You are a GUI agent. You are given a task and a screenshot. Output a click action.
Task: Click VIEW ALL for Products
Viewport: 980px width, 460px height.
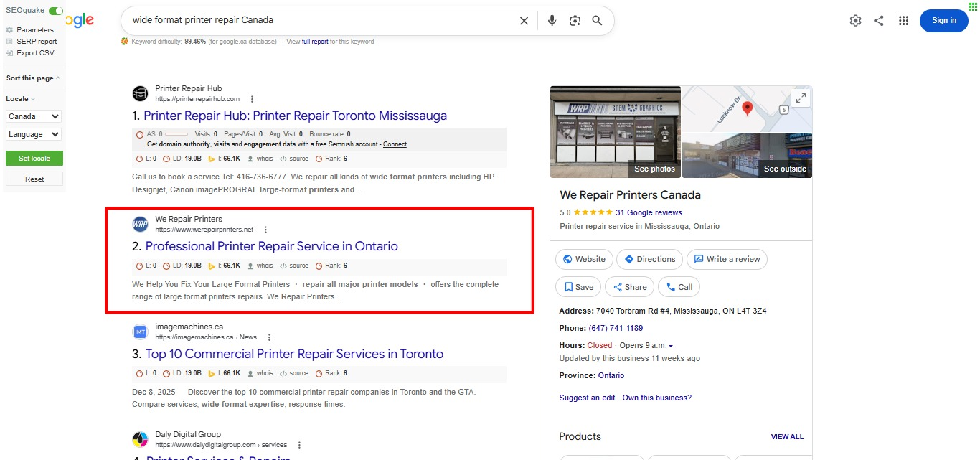pos(787,436)
